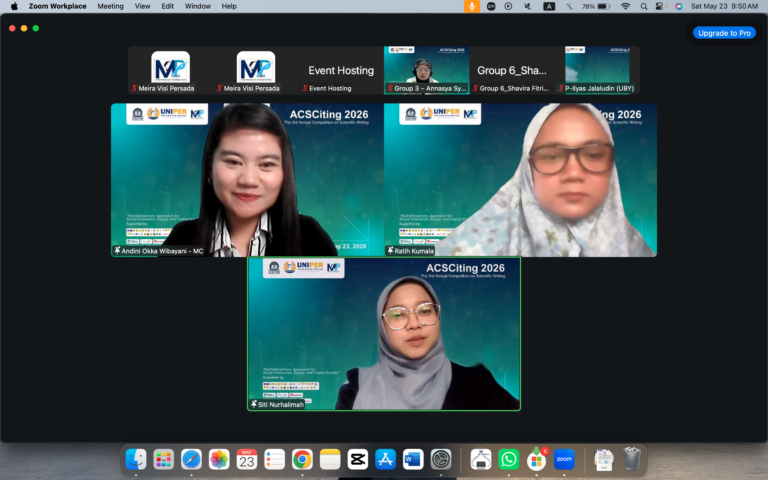Click muted mic icon beside Event Hosting label
The height and width of the screenshot is (480, 768).
(x=305, y=88)
